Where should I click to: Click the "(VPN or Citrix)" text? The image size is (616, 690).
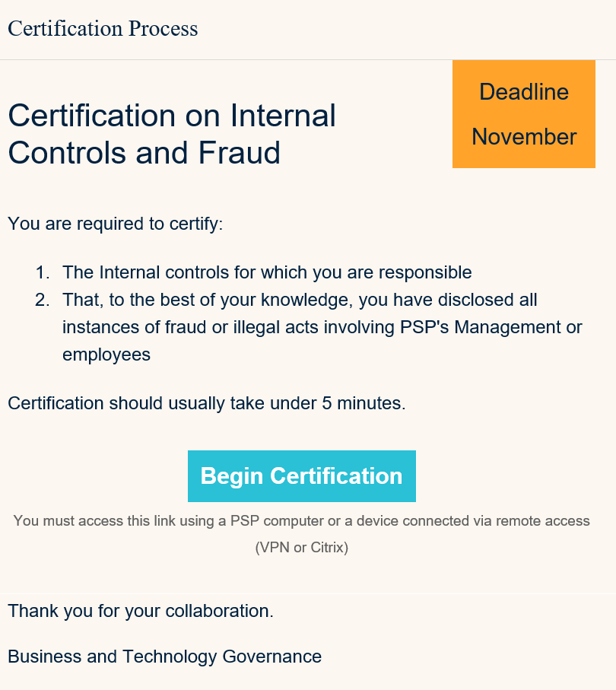click(301, 547)
